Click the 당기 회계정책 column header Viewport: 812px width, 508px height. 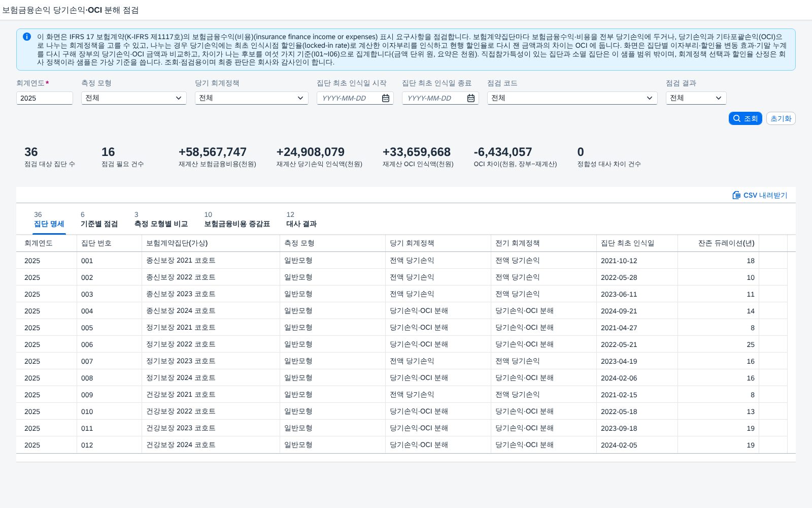[x=438, y=243]
